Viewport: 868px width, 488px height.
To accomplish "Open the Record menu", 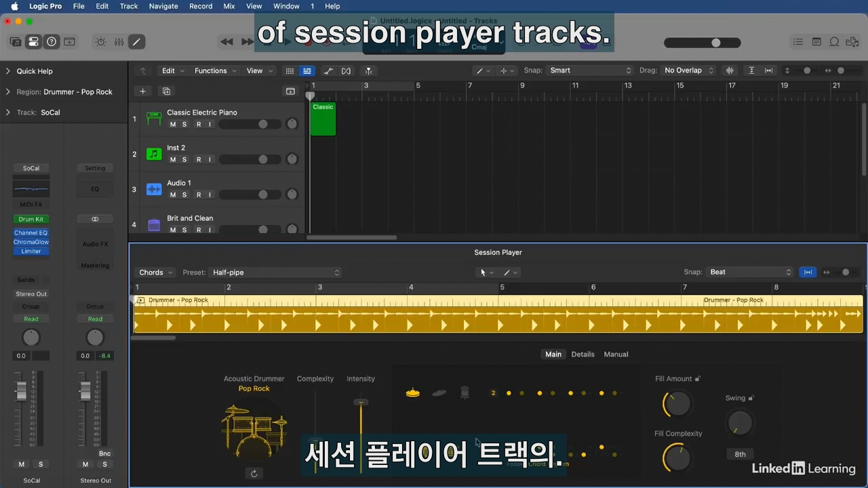I will pyautogui.click(x=201, y=6).
